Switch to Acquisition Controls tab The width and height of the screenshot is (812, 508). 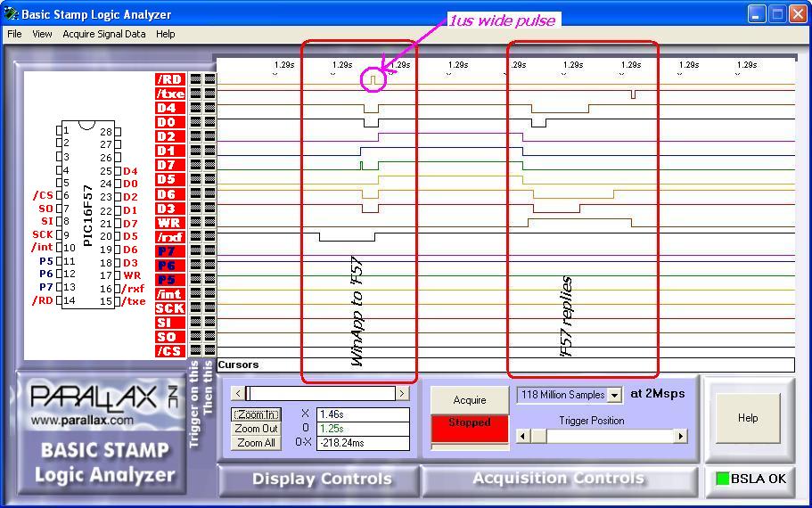tap(559, 479)
